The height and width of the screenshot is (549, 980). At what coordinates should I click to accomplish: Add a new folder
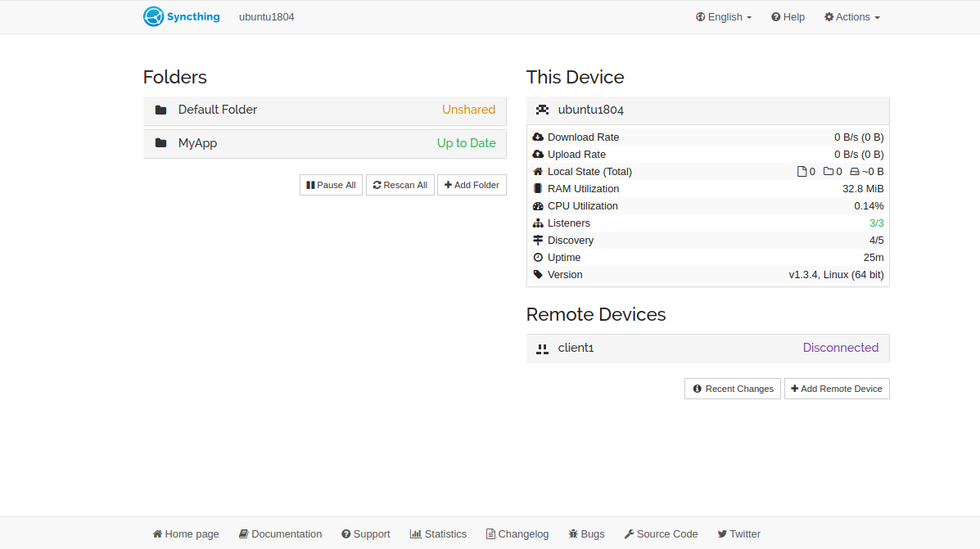(472, 185)
